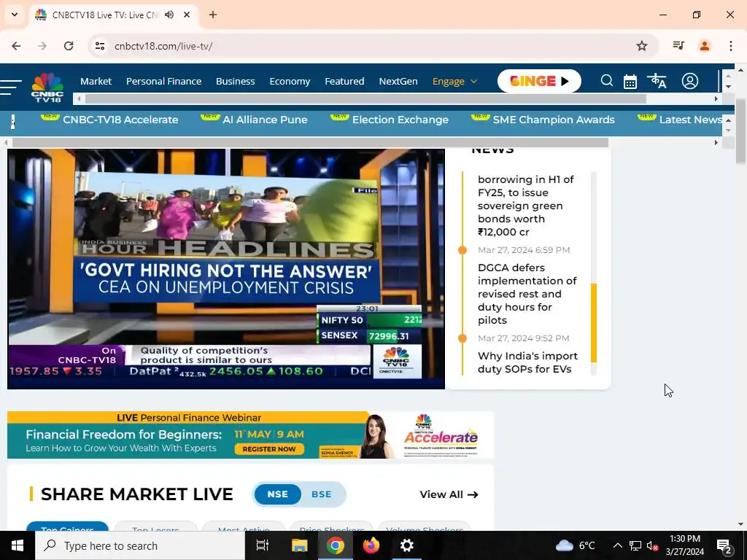
Task: Open the calendar icon in header
Action: pos(630,82)
